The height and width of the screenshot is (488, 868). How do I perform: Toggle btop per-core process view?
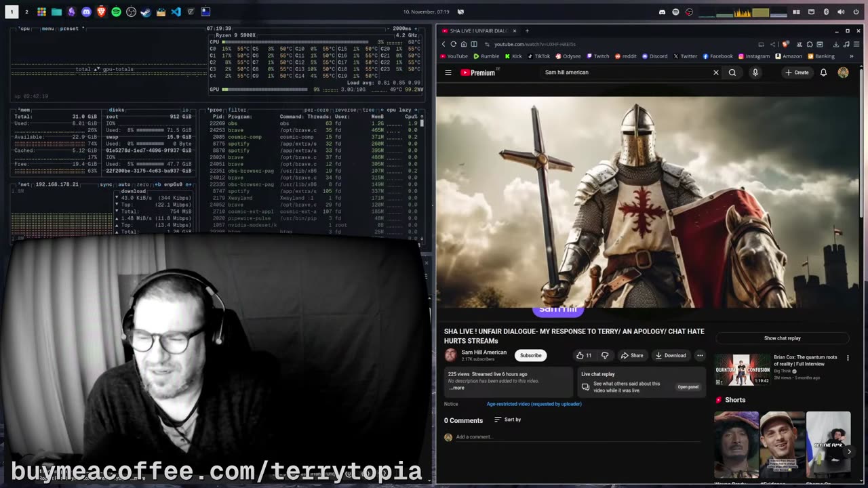click(x=317, y=110)
